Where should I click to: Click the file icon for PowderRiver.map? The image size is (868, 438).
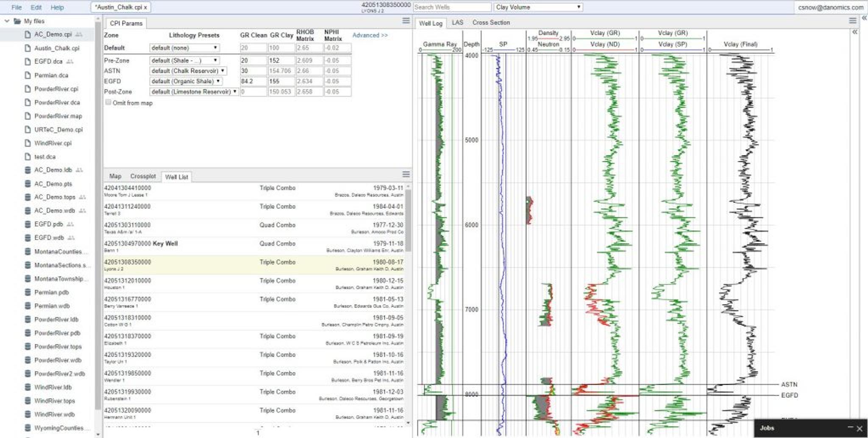pos(28,116)
